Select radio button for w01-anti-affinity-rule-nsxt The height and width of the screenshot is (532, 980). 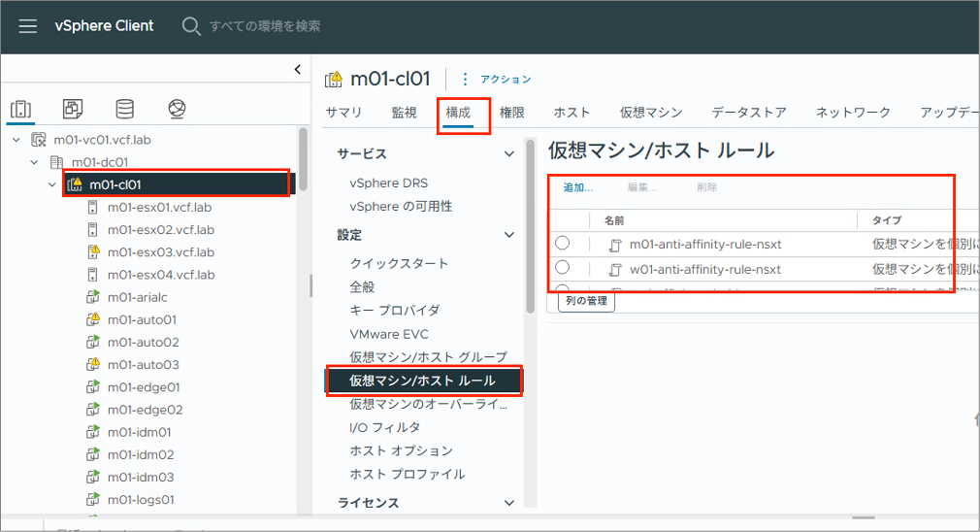point(563,268)
